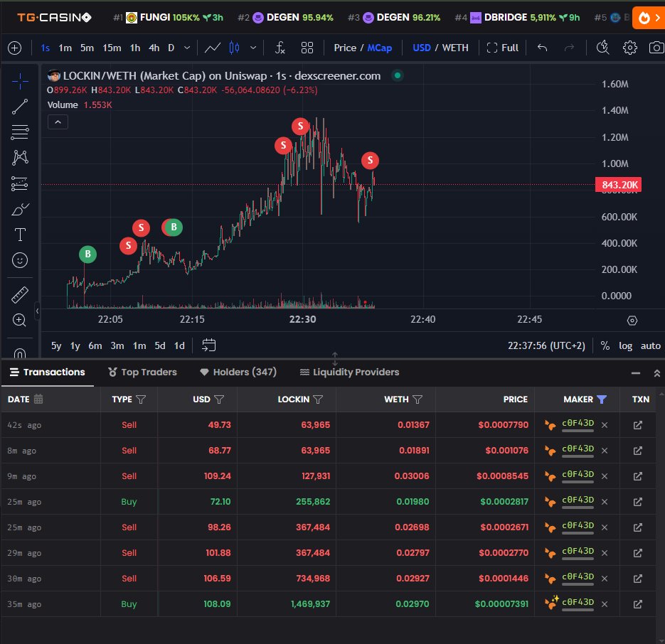Select the 15m timeframe
The image size is (665, 644).
(112, 48)
